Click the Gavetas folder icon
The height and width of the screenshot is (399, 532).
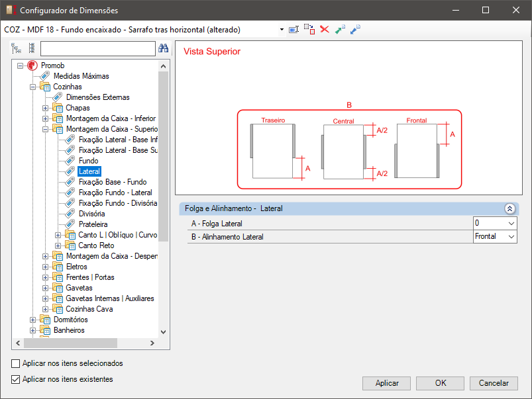[x=58, y=287]
